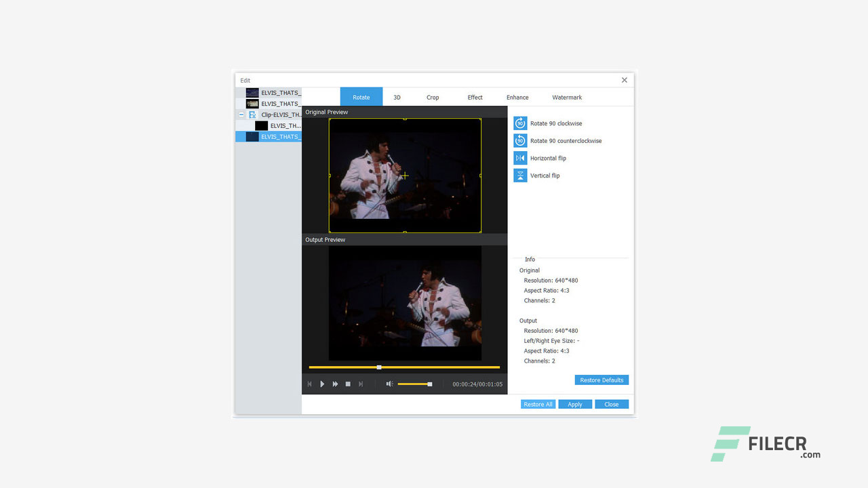Click the Close button at the bottom
The height and width of the screenshot is (488, 868).
tap(612, 404)
